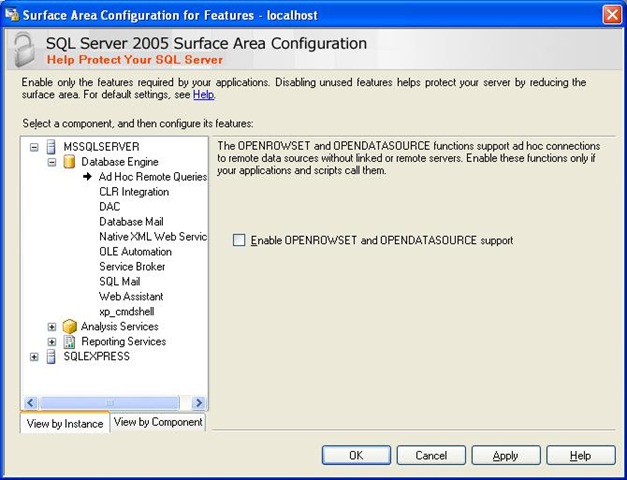Click the title bar application icon
The width and height of the screenshot is (627, 480).
pos(12,14)
